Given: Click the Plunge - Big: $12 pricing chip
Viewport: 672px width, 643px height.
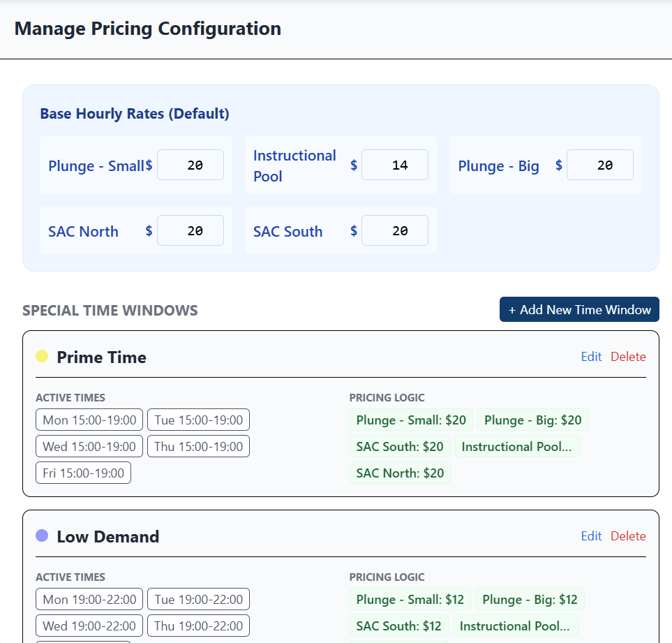Looking at the screenshot, I should click(532, 599).
